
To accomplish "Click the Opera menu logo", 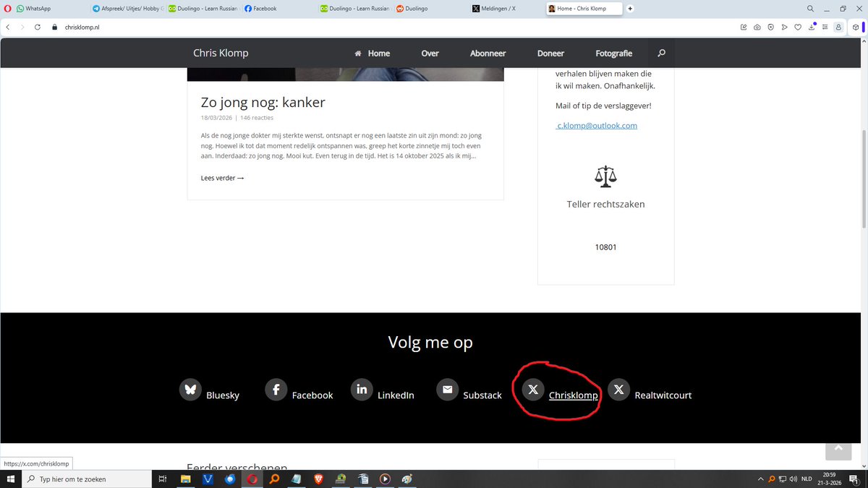I will [7, 9].
